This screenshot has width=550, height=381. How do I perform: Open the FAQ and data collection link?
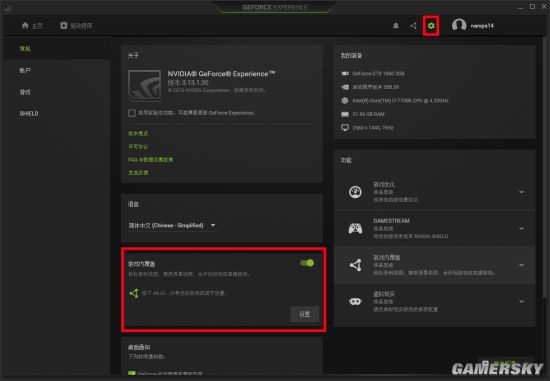coord(151,160)
